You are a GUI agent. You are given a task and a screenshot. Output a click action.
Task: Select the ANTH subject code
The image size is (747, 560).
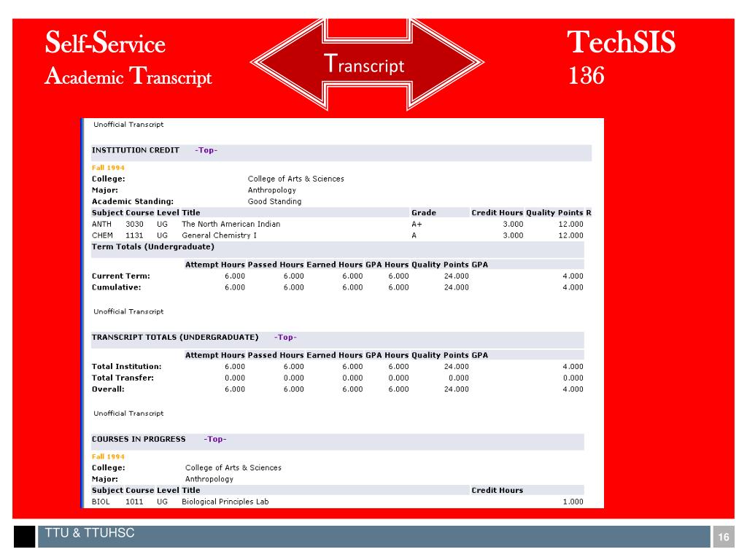(101, 225)
